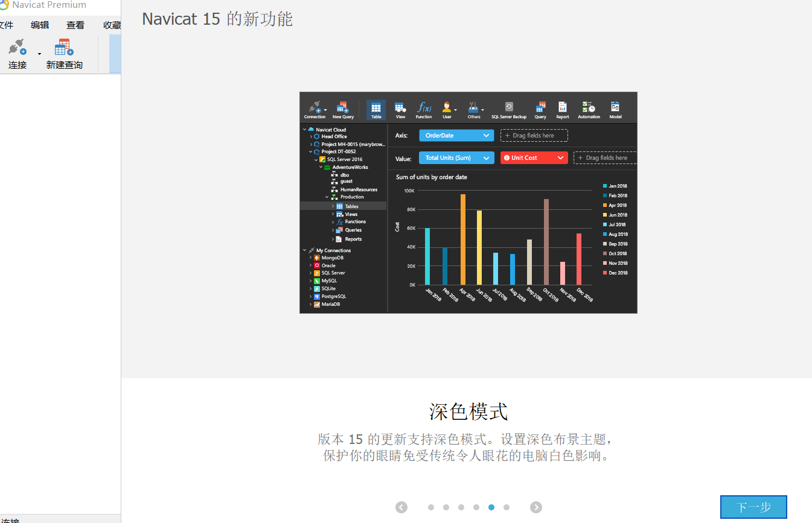Click the 下一步 button

click(753, 507)
